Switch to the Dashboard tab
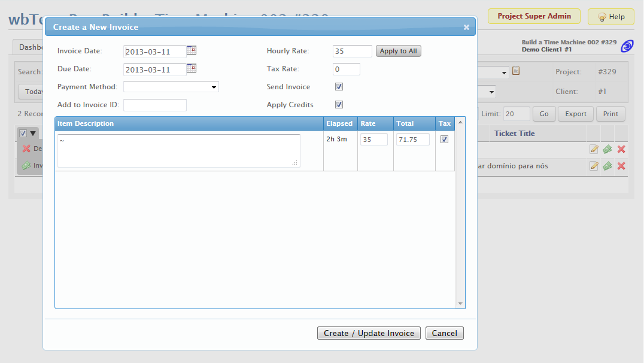The width and height of the screenshot is (644, 363). pos(29,47)
